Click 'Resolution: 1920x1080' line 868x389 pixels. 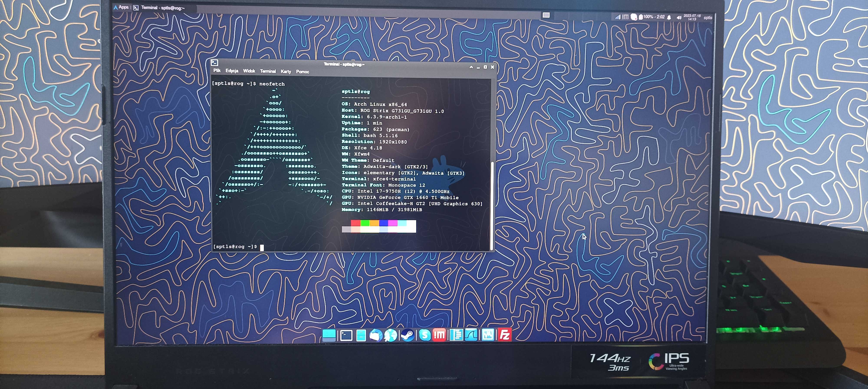tap(374, 142)
